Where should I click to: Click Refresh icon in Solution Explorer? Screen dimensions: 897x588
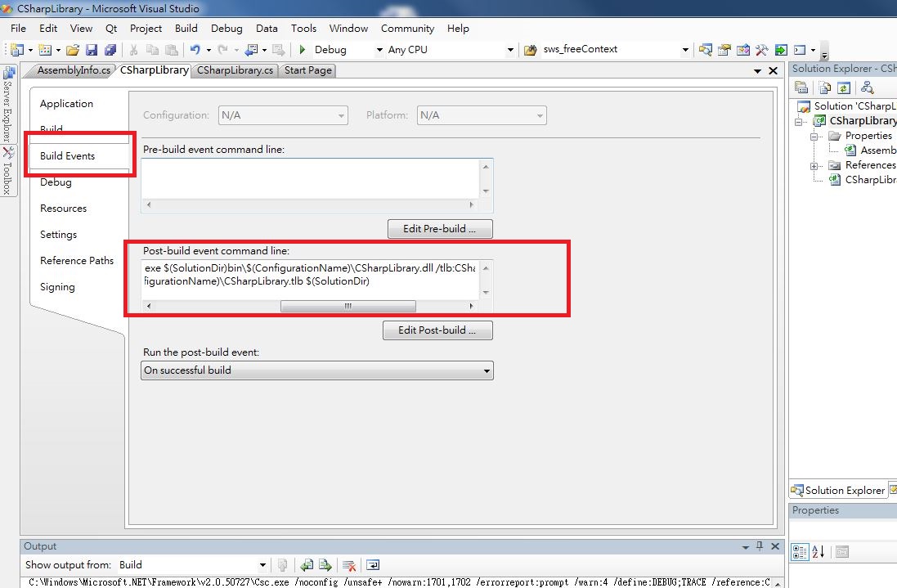tap(844, 88)
